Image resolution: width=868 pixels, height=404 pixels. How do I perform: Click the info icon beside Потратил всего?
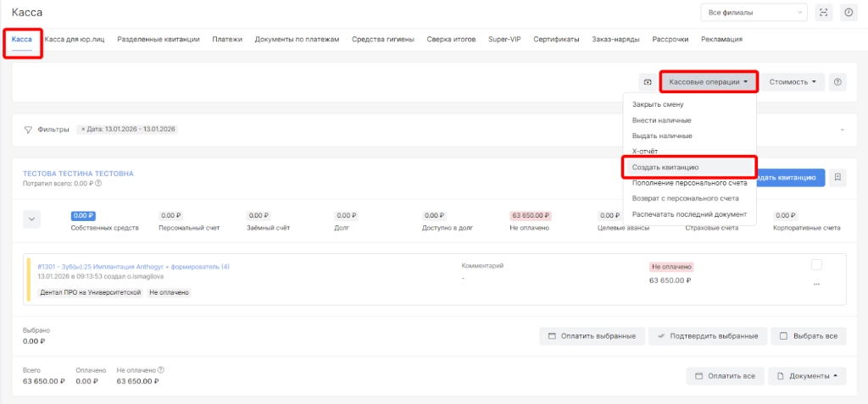99,183
